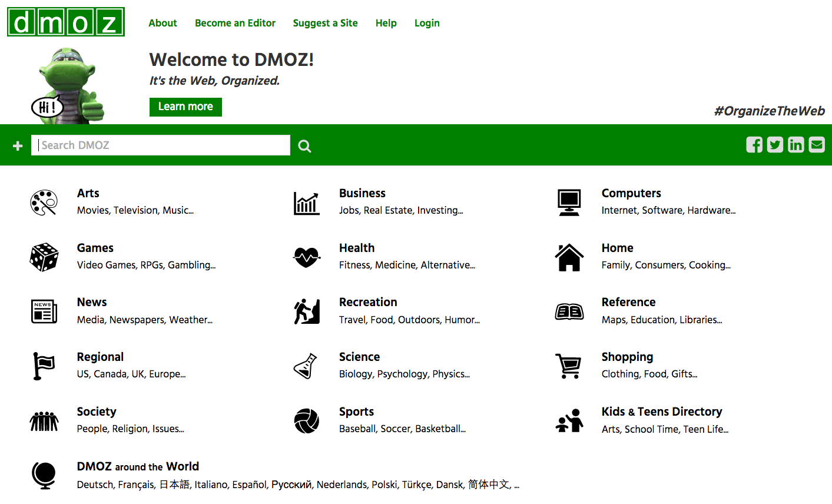Click the green dragon mascot image
This screenshot has width=832, height=504.
(67, 85)
